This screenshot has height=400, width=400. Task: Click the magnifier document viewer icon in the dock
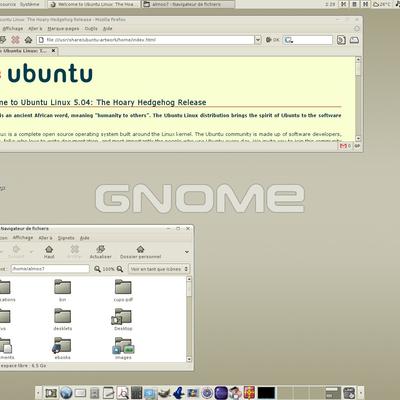coord(123,393)
